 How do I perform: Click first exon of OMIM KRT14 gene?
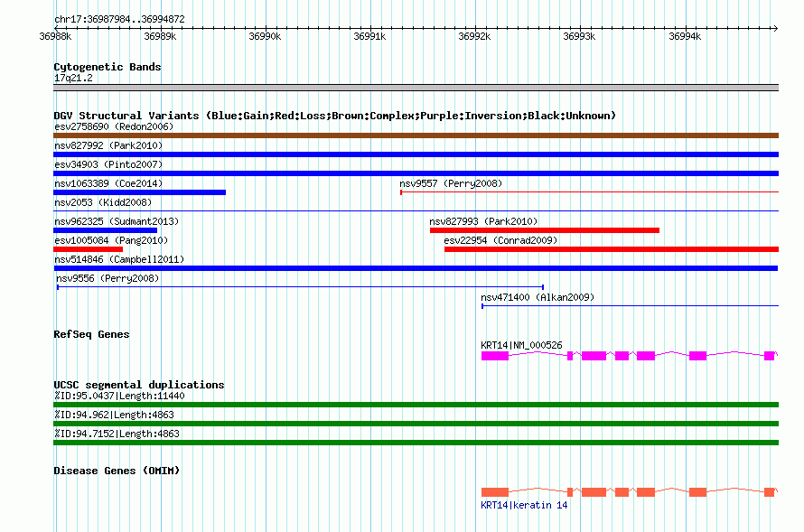(495, 492)
